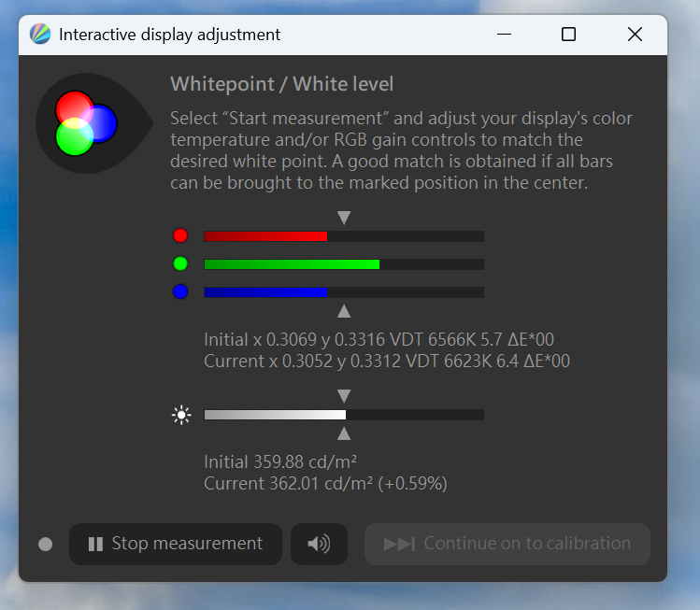
Task: Click the down marker above luminance bar
Action: pyautogui.click(x=344, y=396)
